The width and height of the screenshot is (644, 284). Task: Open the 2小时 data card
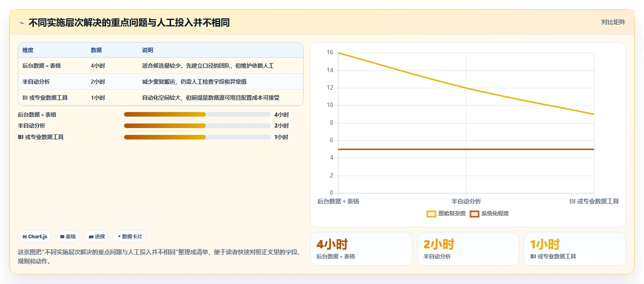click(468, 249)
